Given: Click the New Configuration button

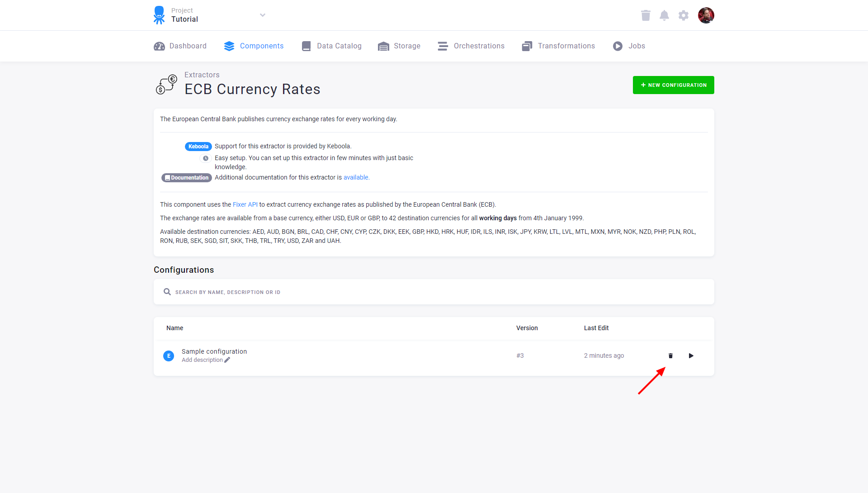Looking at the screenshot, I should point(674,85).
